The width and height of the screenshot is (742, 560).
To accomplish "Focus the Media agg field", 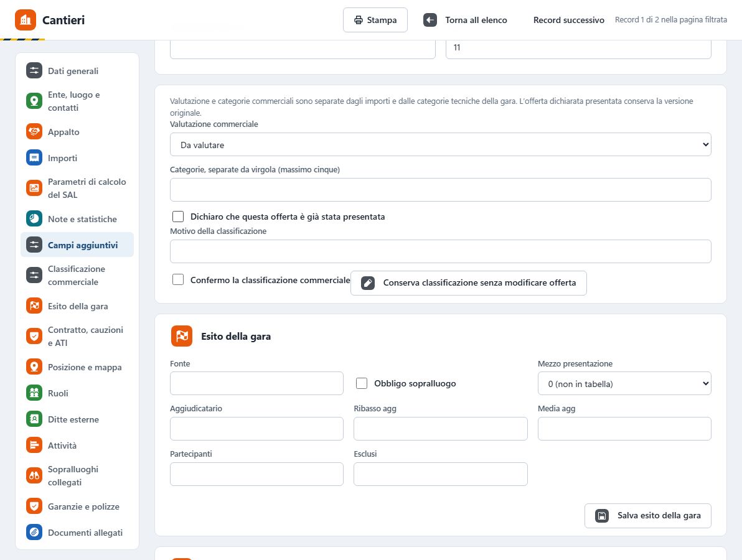I will point(624,429).
